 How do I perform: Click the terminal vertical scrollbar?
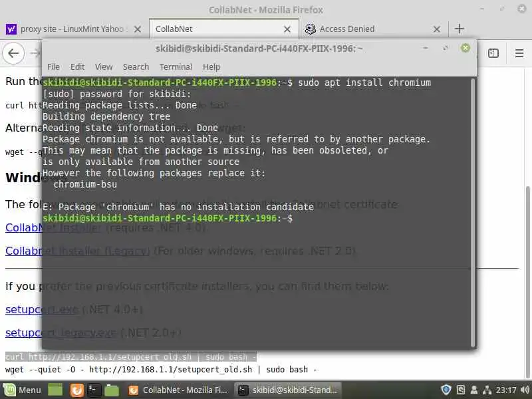473,212
